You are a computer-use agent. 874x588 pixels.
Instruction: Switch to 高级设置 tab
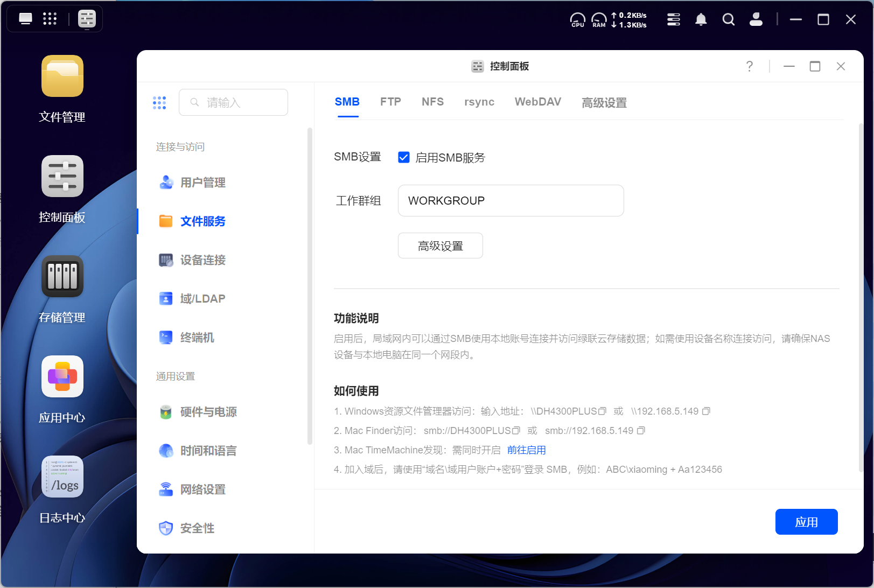604,102
